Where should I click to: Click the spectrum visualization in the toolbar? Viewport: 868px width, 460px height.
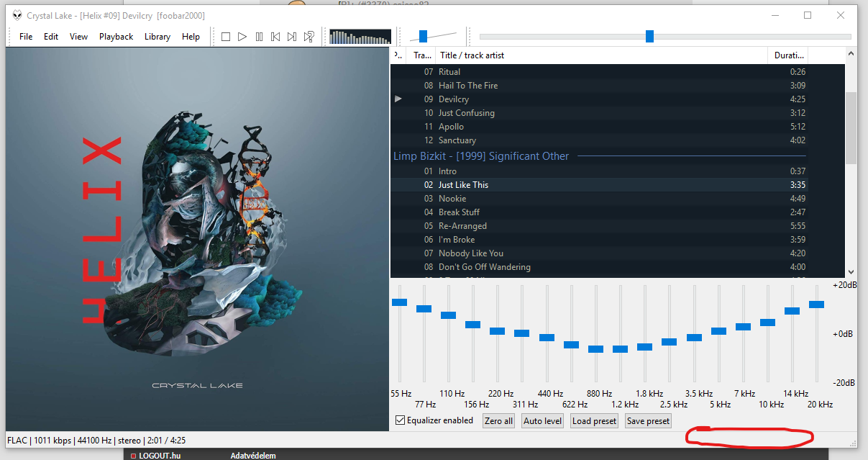[360, 37]
